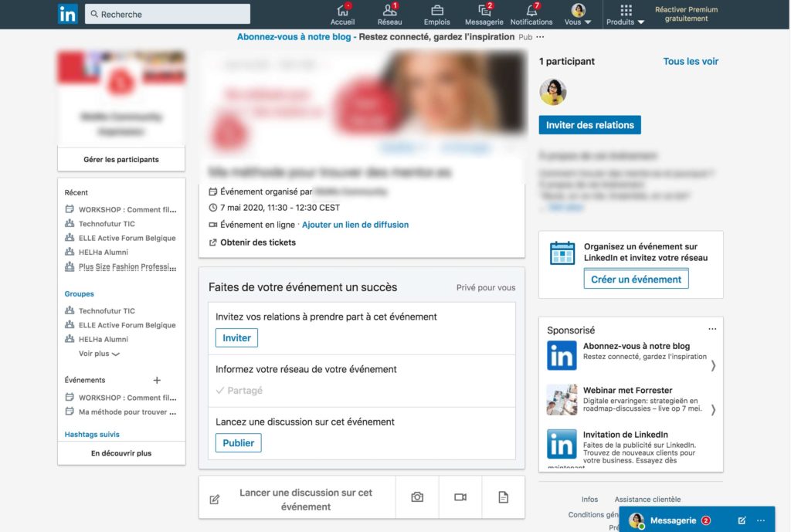Click edit pencil icon beside Lancer une discussion
This screenshot has width=791, height=532.
click(215, 500)
